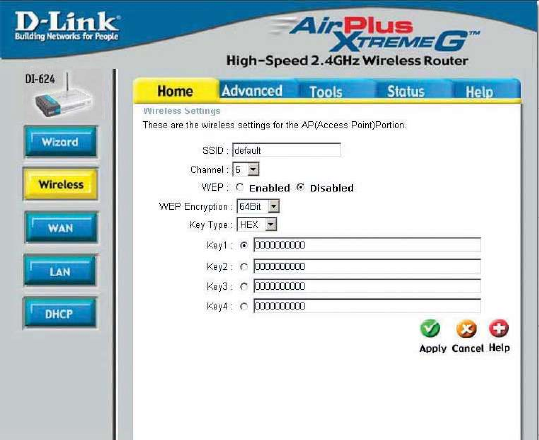Open the Key Type HEX dropdown
Image resolution: width=539 pixels, height=440 pixels.
pyautogui.click(x=256, y=225)
